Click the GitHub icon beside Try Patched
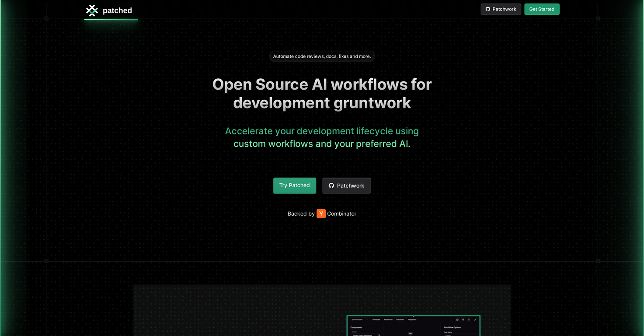This screenshot has height=336, width=644. point(331,186)
